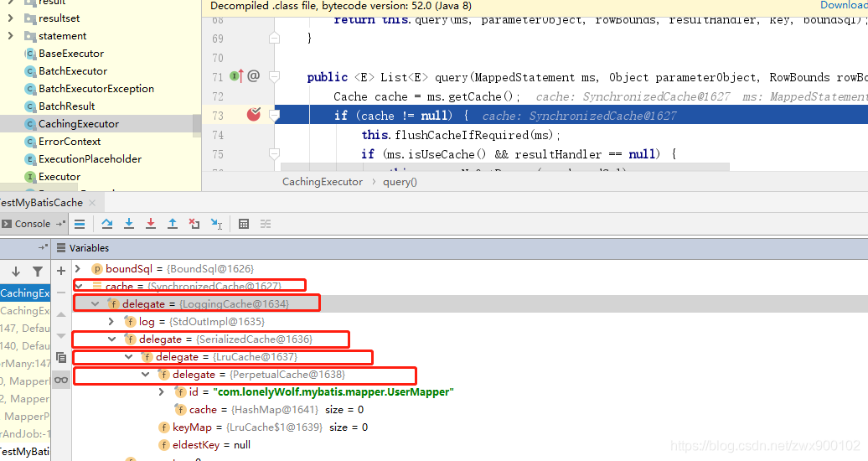
Task: Click the move watch up arrow icon
Action: tap(61, 314)
